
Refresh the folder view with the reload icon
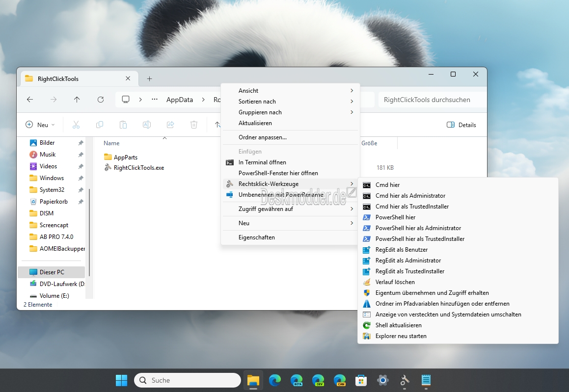101,100
